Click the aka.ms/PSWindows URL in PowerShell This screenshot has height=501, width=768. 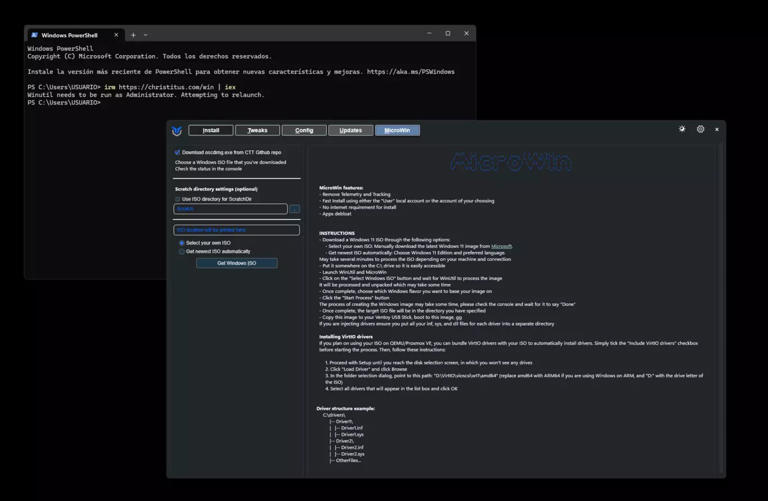(x=410, y=72)
